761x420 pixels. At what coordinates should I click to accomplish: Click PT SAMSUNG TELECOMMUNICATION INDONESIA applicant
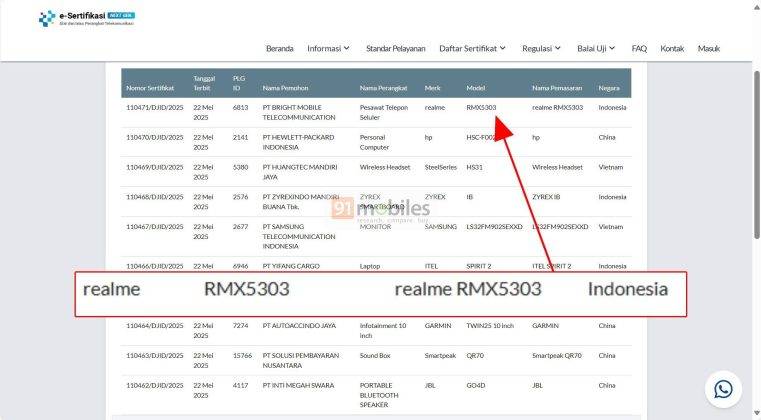point(299,236)
